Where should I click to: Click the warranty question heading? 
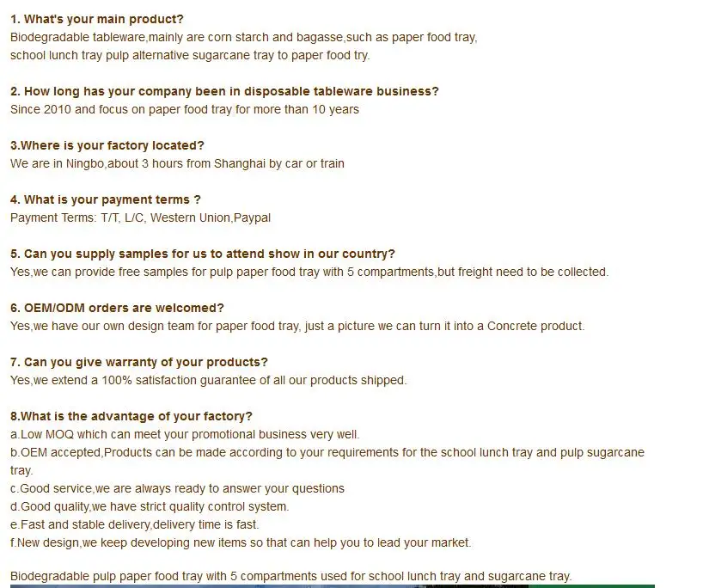[x=139, y=362]
